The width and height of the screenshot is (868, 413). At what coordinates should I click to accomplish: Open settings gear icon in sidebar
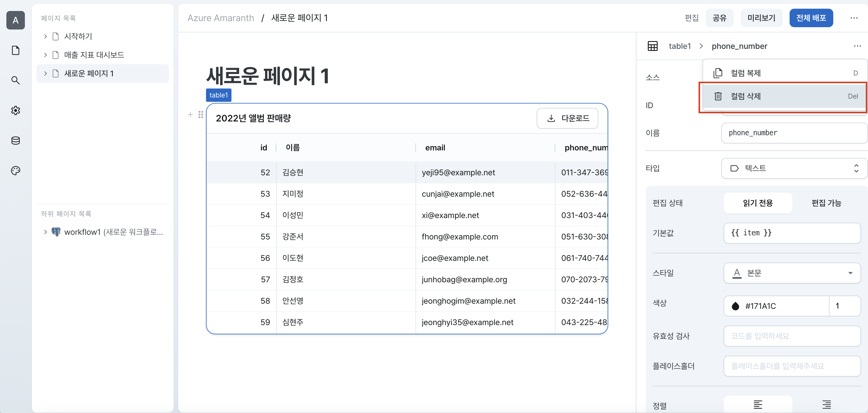16,110
